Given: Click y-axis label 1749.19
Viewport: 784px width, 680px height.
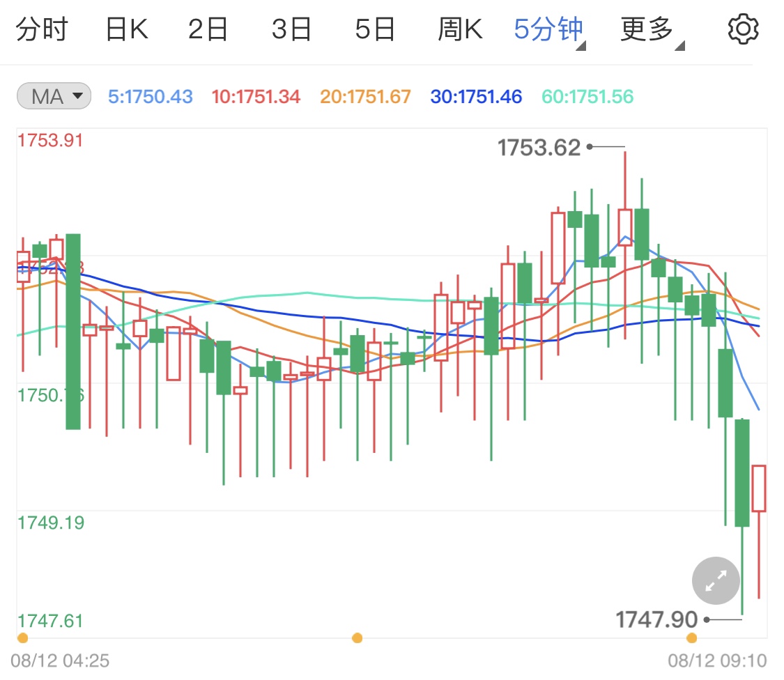Looking at the screenshot, I should (x=50, y=523).
